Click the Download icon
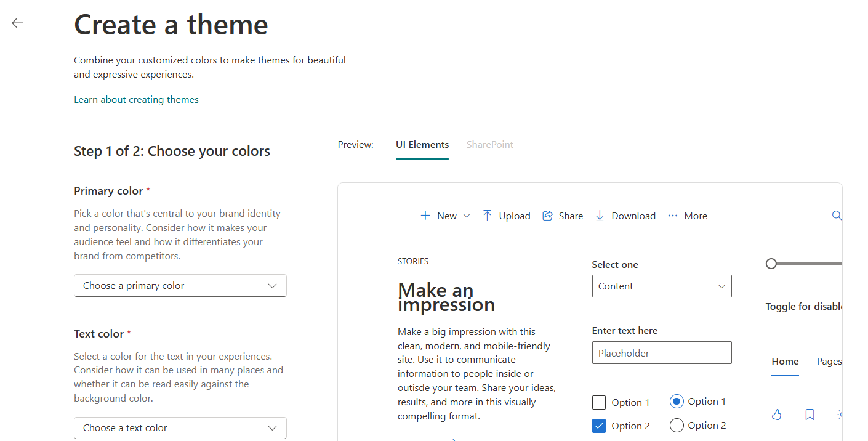Viewport: 868px width, 441px height. tap(599, 216)
